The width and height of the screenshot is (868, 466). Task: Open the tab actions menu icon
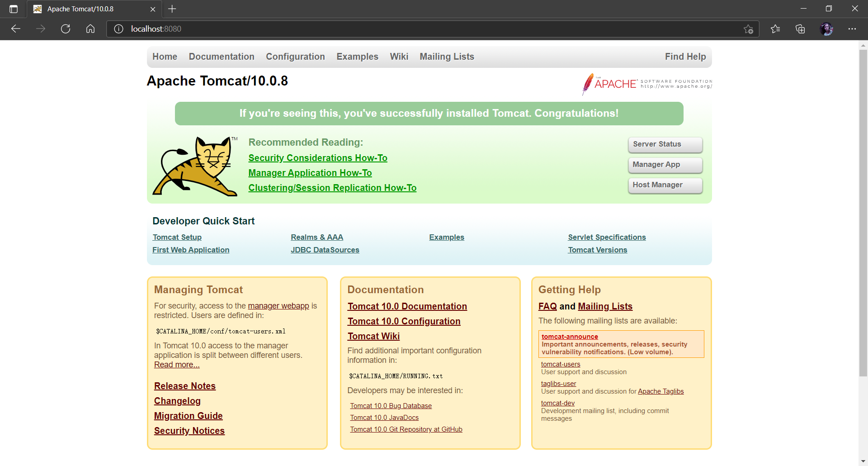point(14,9)
